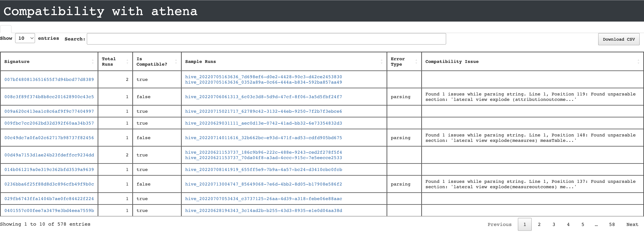
Task: Open run hive_20220621153737_186c9b96 link
Action: (x=263, y=152)
